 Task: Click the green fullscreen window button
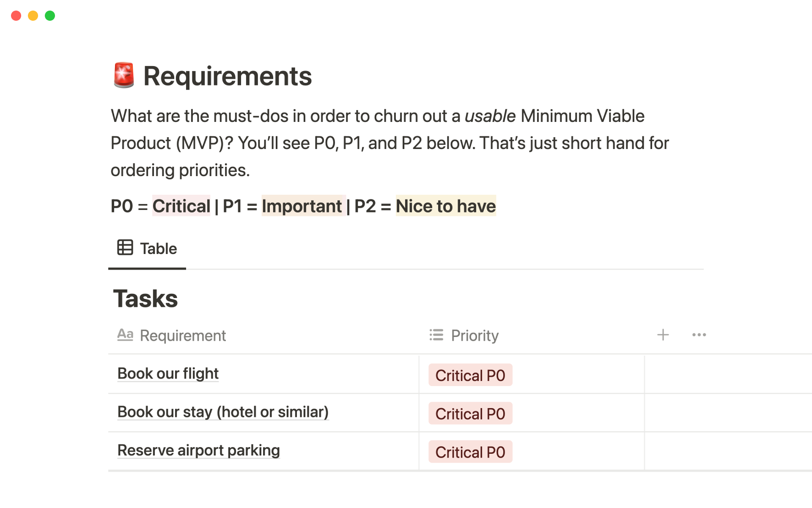pyautogui.click(x=50, y=16)
